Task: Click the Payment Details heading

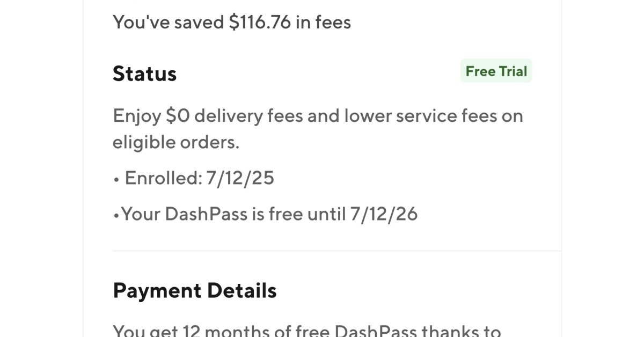Action: (194, 290)
